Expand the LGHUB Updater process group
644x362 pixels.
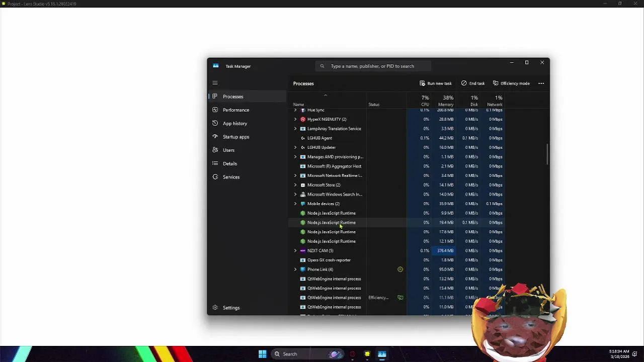click(x=295, y=147)
